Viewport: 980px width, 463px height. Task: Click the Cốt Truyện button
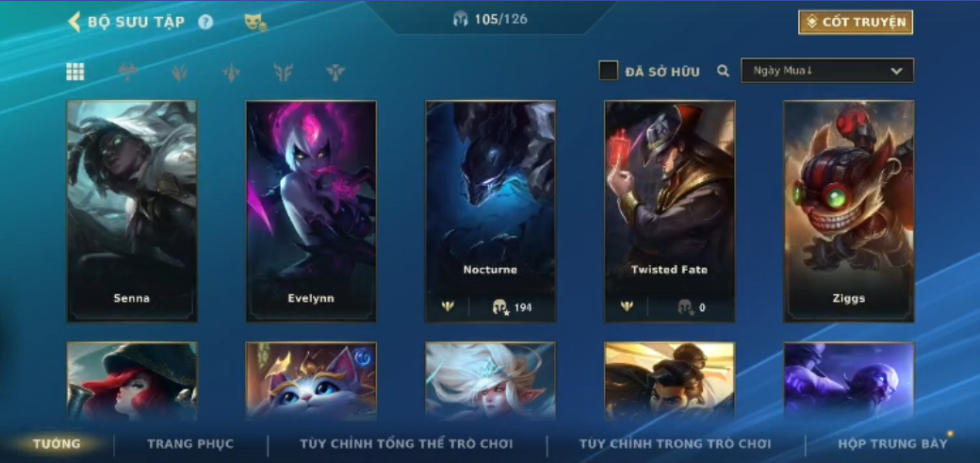tap(856, 22)
